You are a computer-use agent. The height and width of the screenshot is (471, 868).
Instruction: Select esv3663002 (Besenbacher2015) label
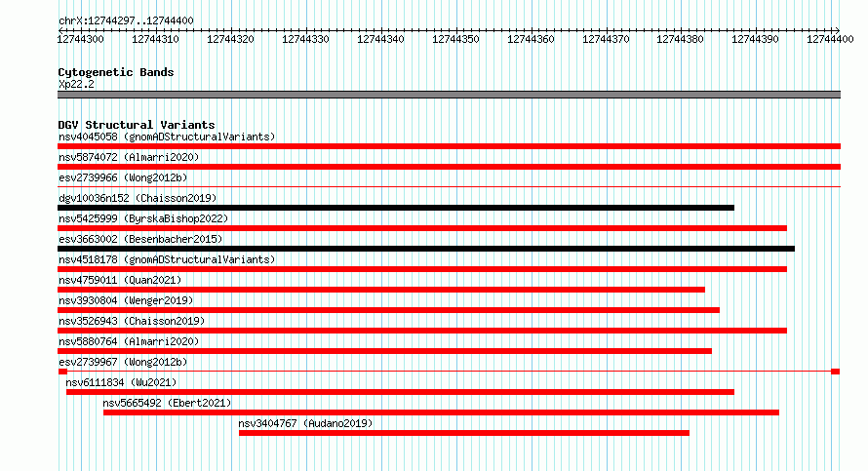[x=140, y=239]
